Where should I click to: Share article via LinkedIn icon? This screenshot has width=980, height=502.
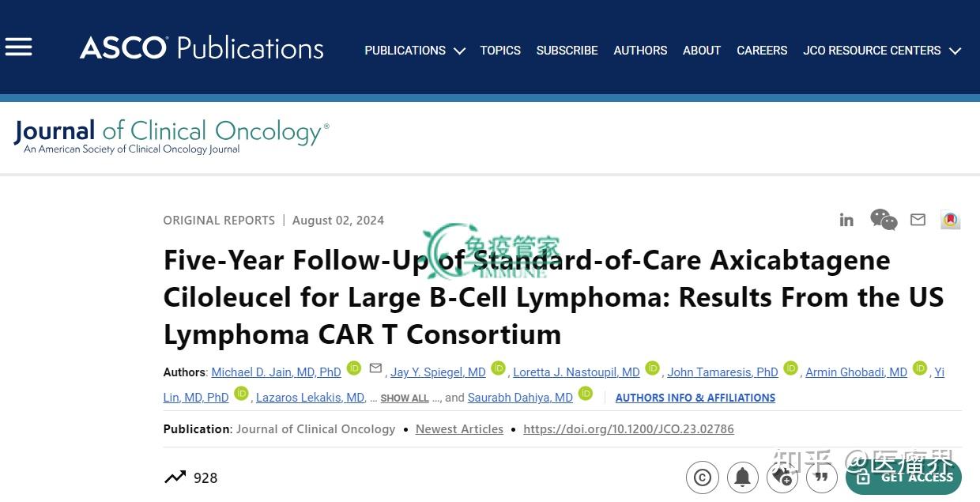point(846,220)
